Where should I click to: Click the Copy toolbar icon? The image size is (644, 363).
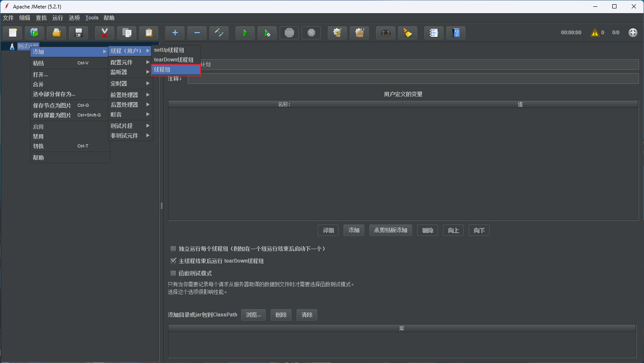(x=127, y=33)
